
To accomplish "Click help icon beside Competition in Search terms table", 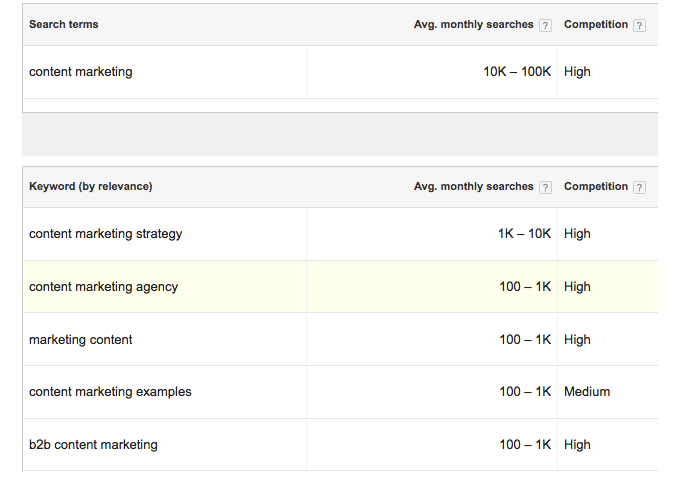I will (639, 25).
